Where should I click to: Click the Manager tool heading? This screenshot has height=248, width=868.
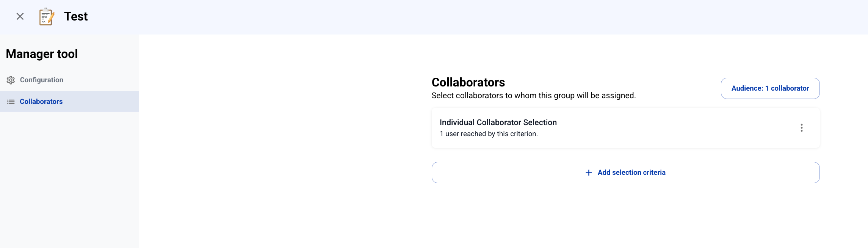42,54
